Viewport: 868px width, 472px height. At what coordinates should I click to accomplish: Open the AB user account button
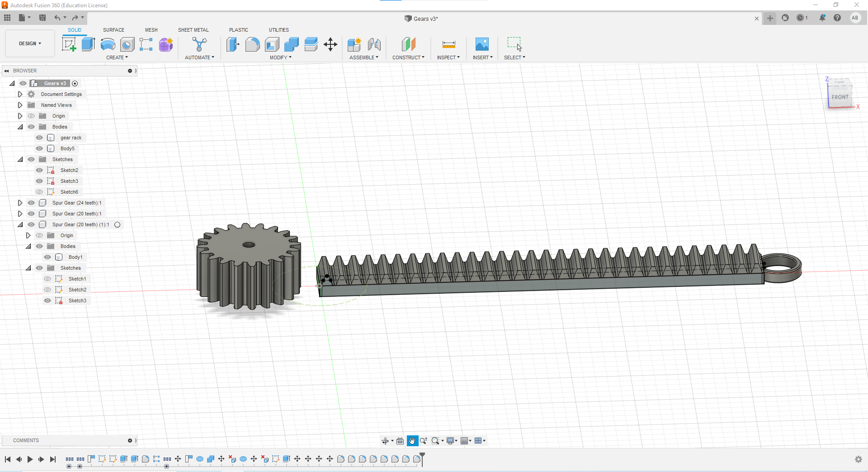pyautogui.click(x=855, y=18)
